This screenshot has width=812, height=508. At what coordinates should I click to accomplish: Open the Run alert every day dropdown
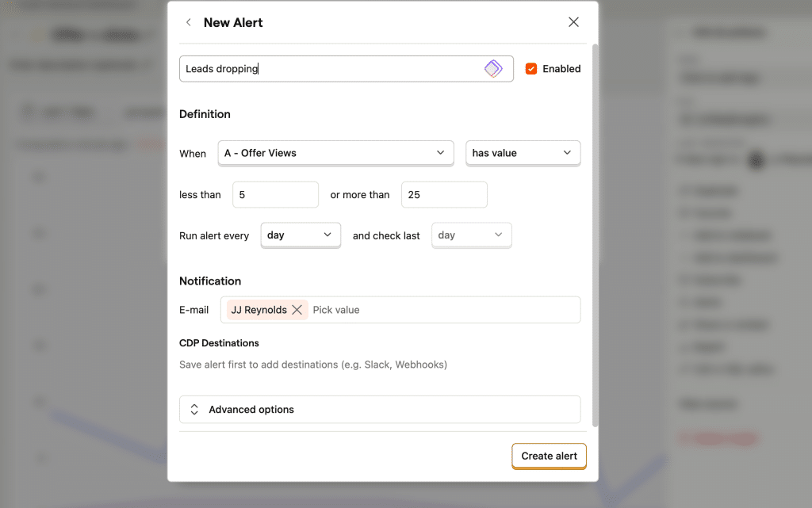pos(300,235)
